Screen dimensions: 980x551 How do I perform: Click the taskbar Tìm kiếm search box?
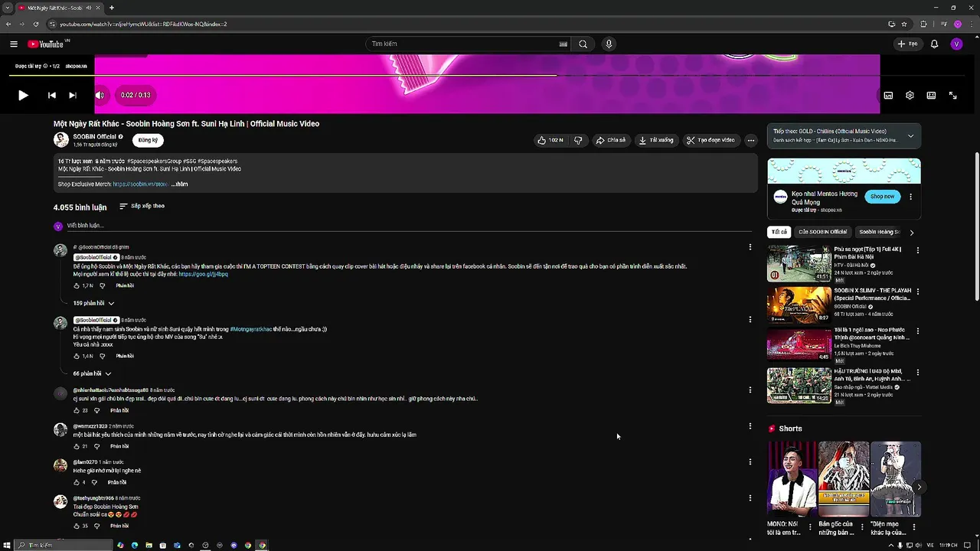(x=64, y=545)
